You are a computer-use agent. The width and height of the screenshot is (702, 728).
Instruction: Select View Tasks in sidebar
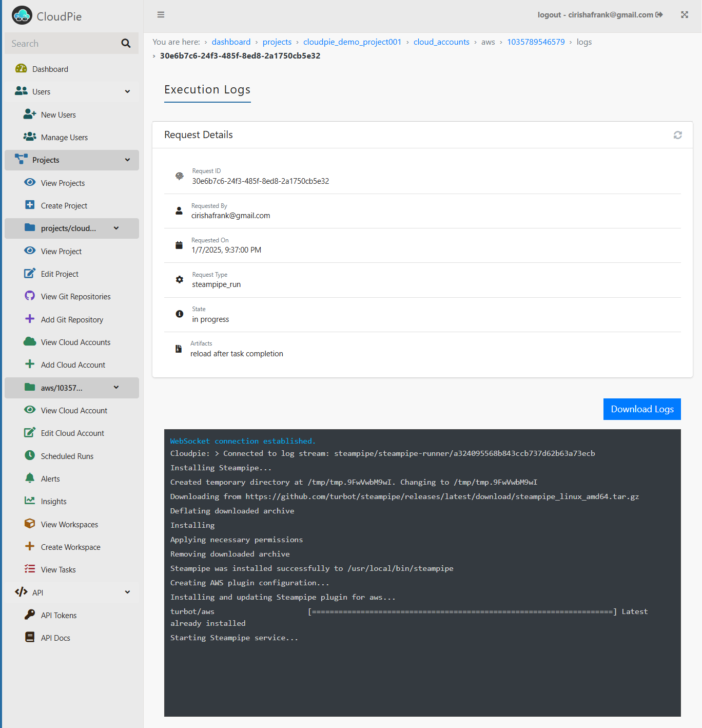point(58,570)
